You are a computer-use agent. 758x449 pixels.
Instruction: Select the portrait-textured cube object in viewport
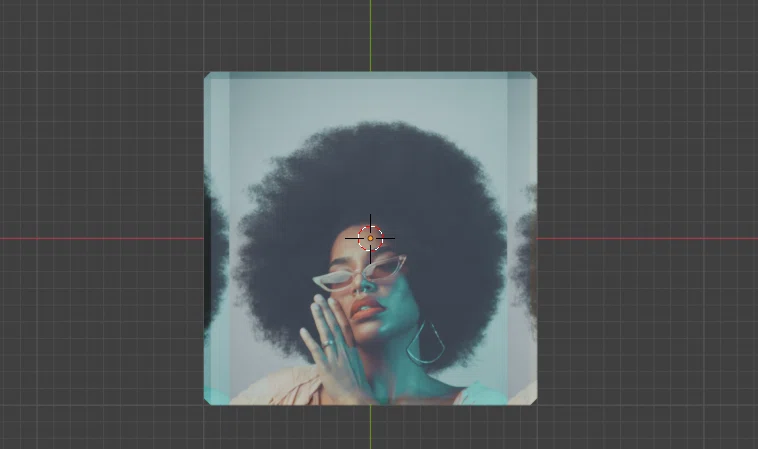pyautogui.click(x=370, y=238)
